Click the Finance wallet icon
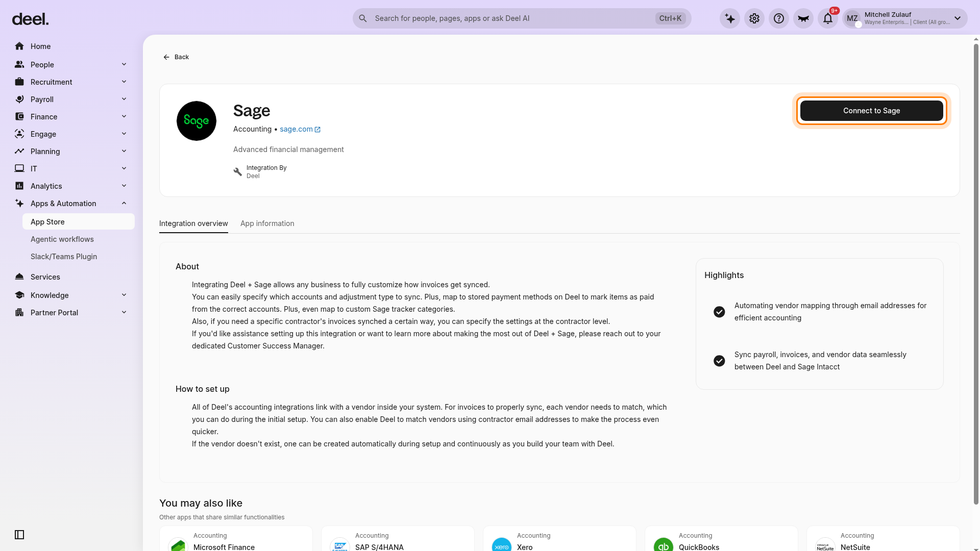 pos(19,117)
